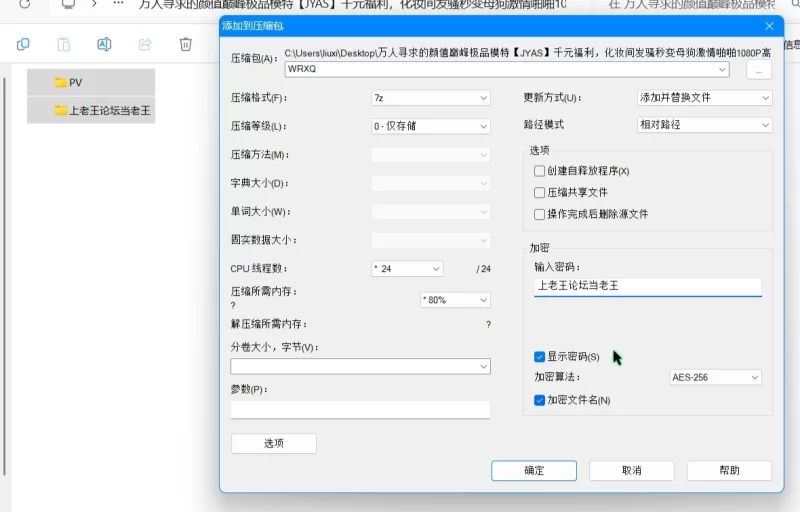Image resolution: width=800 pixels, height=512 pixels.
Task: Open the 选项 button
Action: pyautogui.click(x=273, y=443)
